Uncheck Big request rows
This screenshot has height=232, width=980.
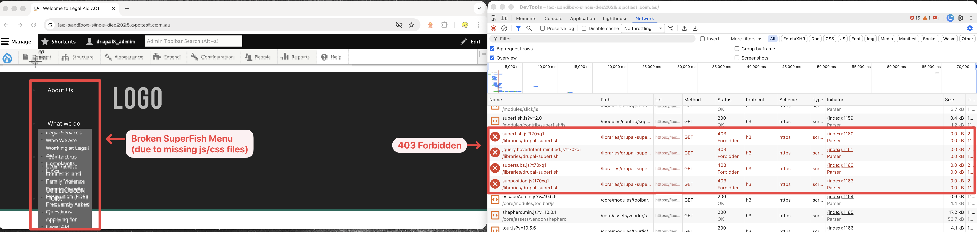pyautogui.click(x=492, y=49)
